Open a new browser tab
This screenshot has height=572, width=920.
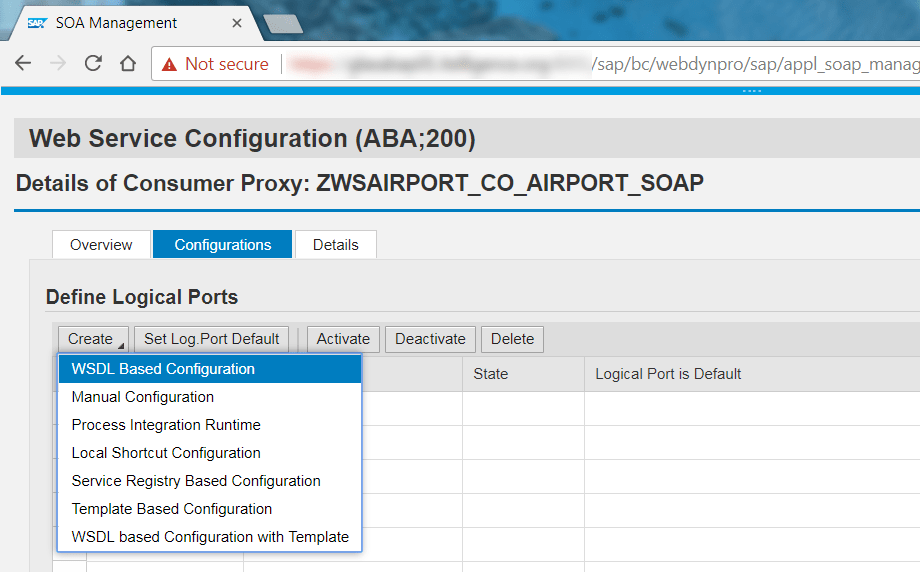283,23
